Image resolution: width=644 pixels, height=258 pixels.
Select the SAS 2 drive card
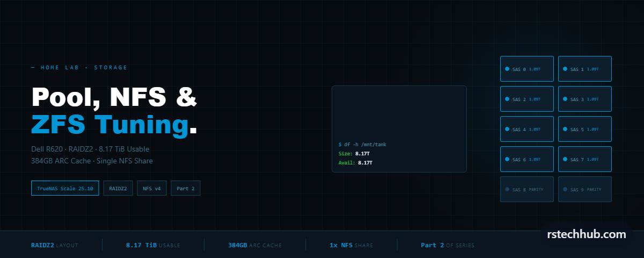coord(527,99)
